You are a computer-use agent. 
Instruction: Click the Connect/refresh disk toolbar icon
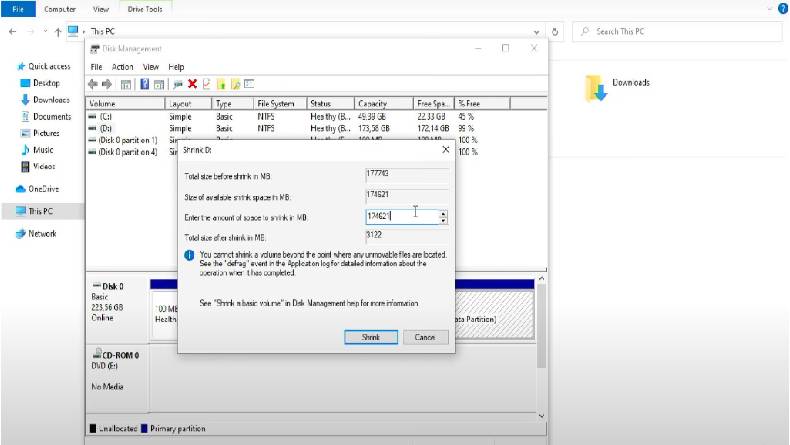pyautogui.click(x=177, y=84)
